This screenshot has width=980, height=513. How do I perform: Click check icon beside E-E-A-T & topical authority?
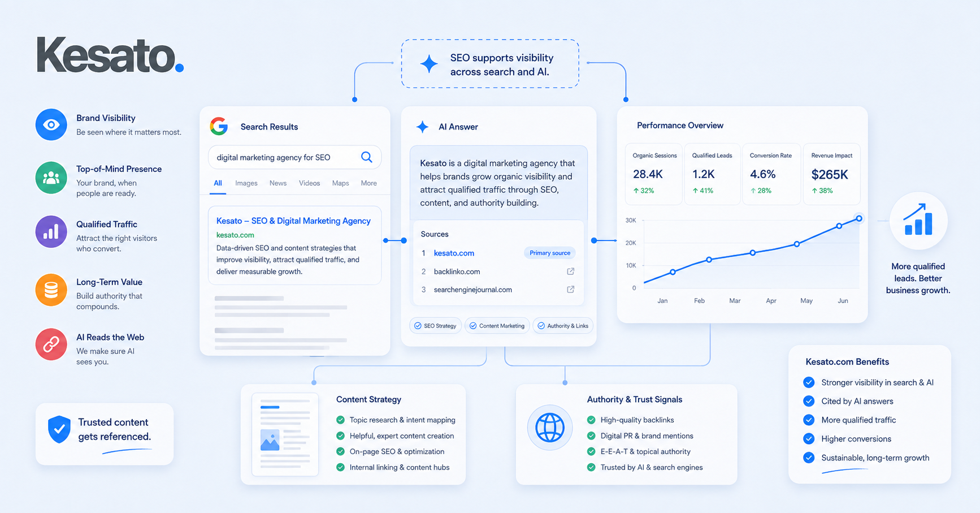(x=591, y=451)
